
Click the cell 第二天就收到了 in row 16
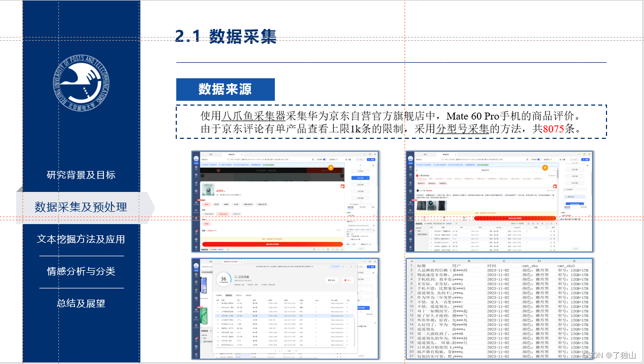(x=434, y=333)
